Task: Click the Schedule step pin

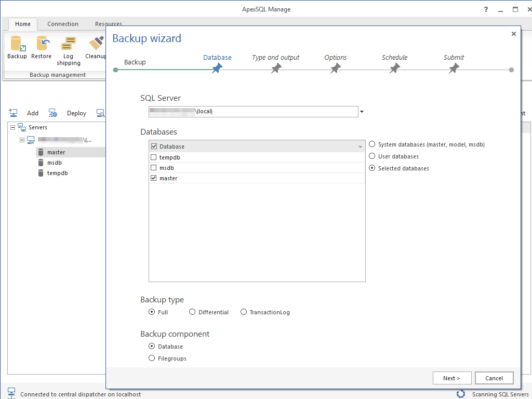Action: pyautogui.click(x=395, y=69)
